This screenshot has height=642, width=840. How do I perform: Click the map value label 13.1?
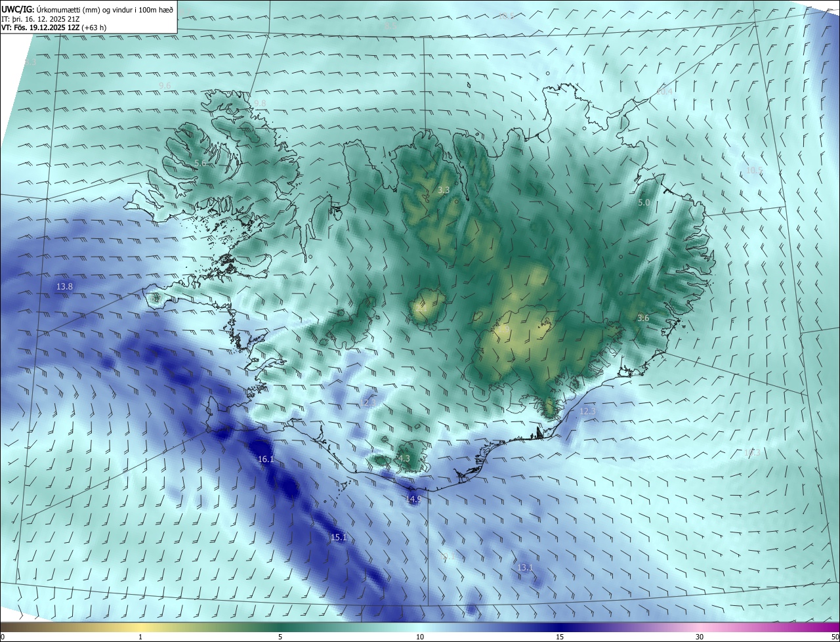(525, 568)
